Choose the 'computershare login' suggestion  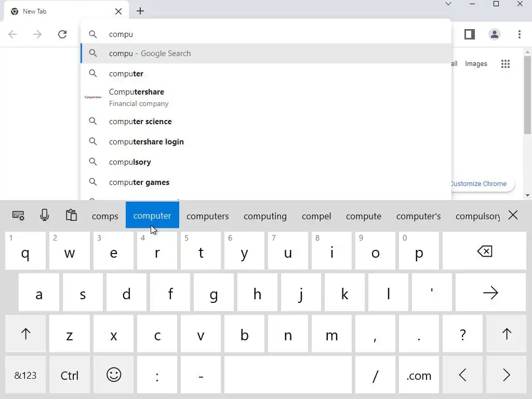[267, 141]
